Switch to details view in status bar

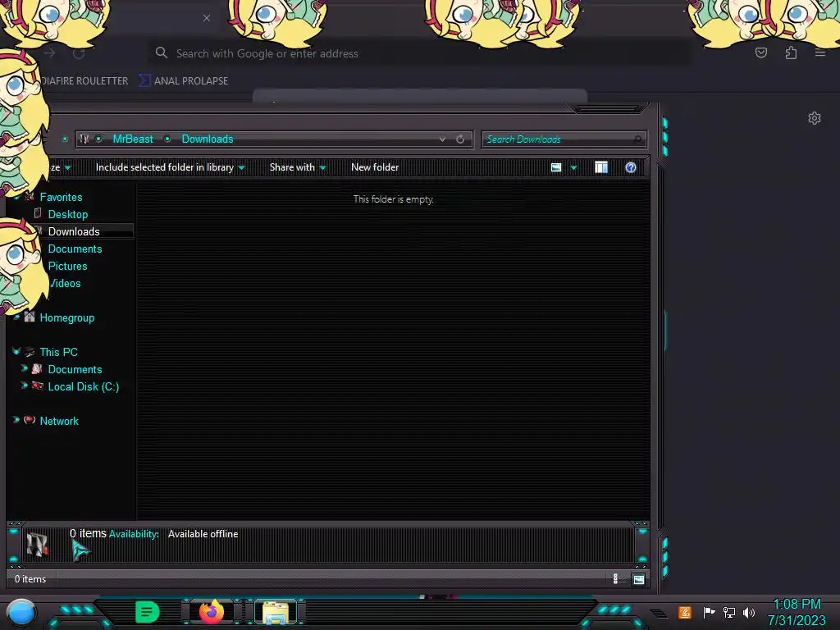click(x=615, y=578)
